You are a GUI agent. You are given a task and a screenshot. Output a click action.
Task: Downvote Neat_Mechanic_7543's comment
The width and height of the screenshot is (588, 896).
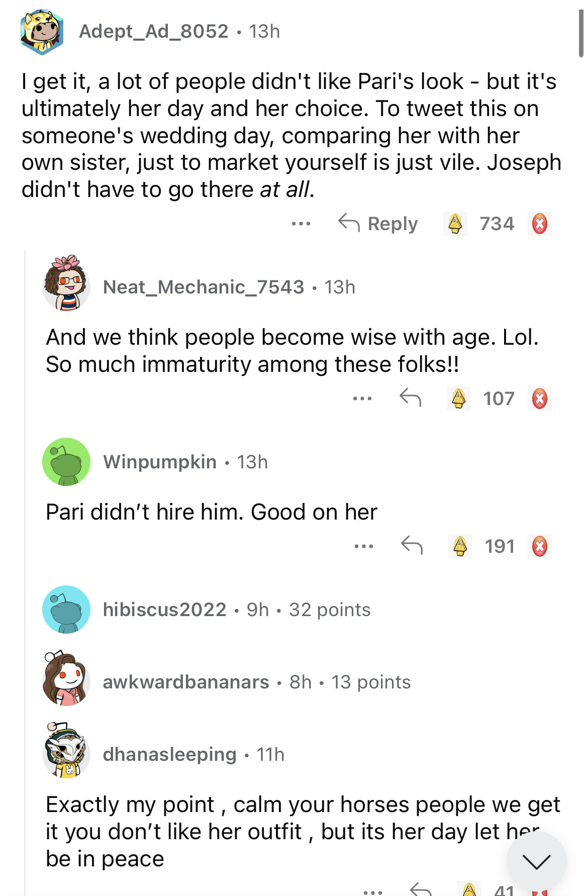tap(540, 399)
